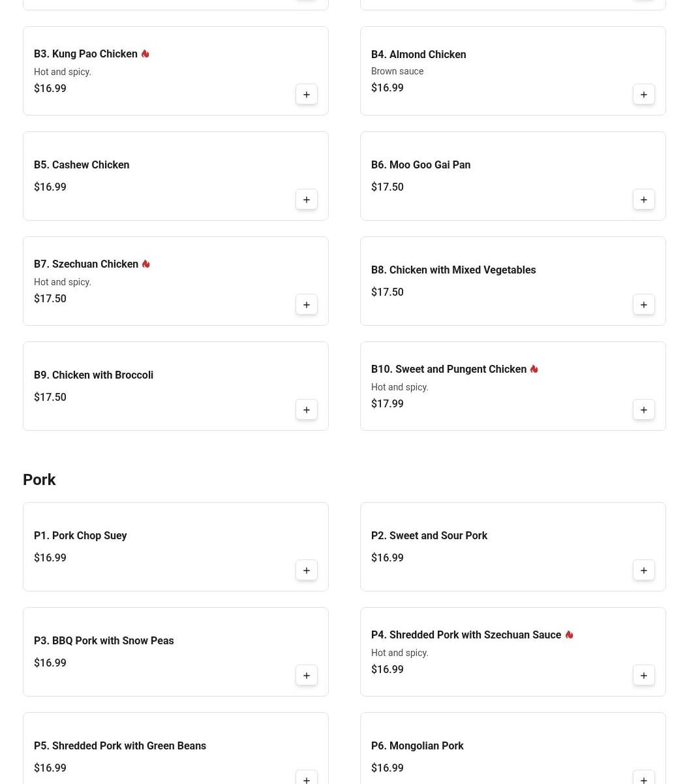The width and height of the screenshot is (685, 784).
Task: Click the Pork section heading
Action: pyautogui.click(x=39, y=480)
